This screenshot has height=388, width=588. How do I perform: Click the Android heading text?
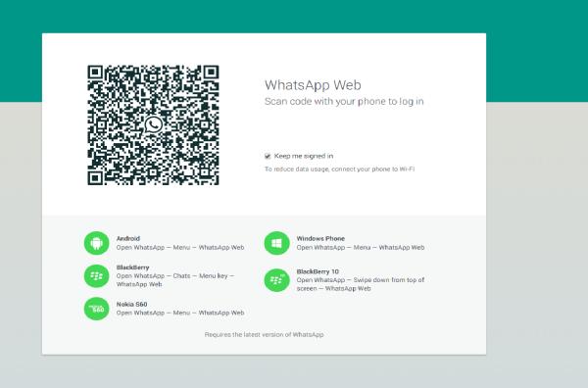(x=128, y=238)
